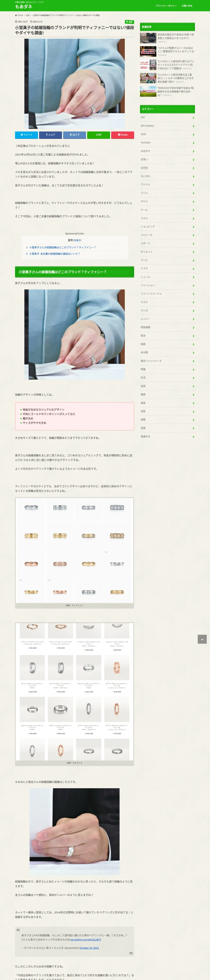The width and height of the screenshot is (210, 980).
Task: Click the scroll-to-top arrow button
Action: click(x=202, y=639)
